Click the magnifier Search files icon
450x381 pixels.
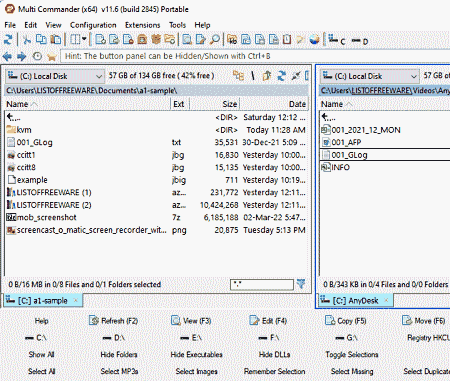pyautogui.click(x=215, y=39)
